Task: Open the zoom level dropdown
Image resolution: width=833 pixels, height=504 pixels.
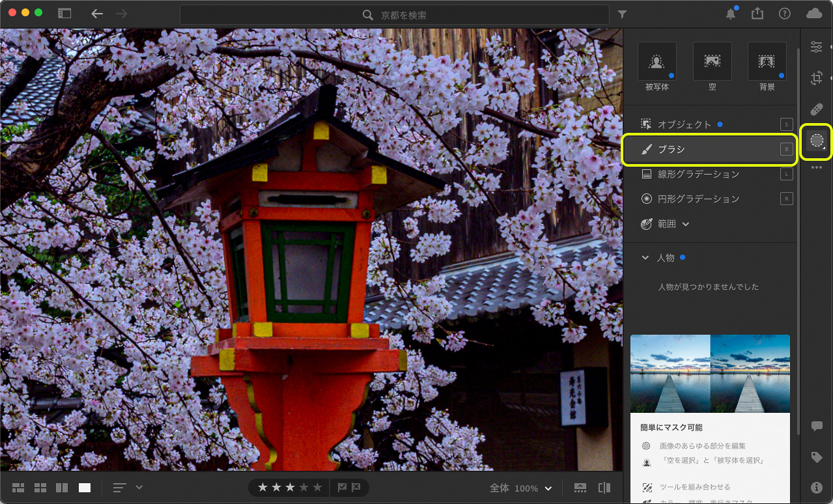Action: pyautogui.click(x=548, y=488)
